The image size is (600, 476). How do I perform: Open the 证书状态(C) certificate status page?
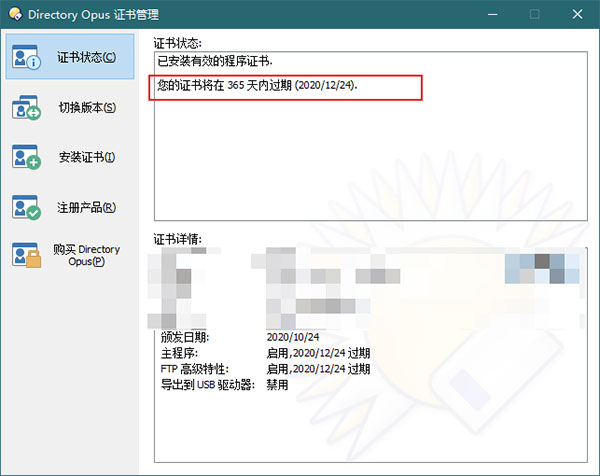pyautogui.click(x=70, y=57)
